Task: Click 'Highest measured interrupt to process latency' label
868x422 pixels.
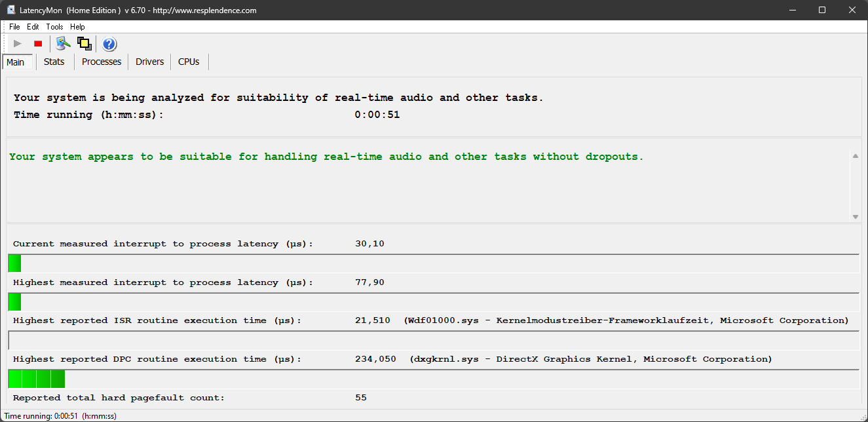Action: click(x=163, y=282)
